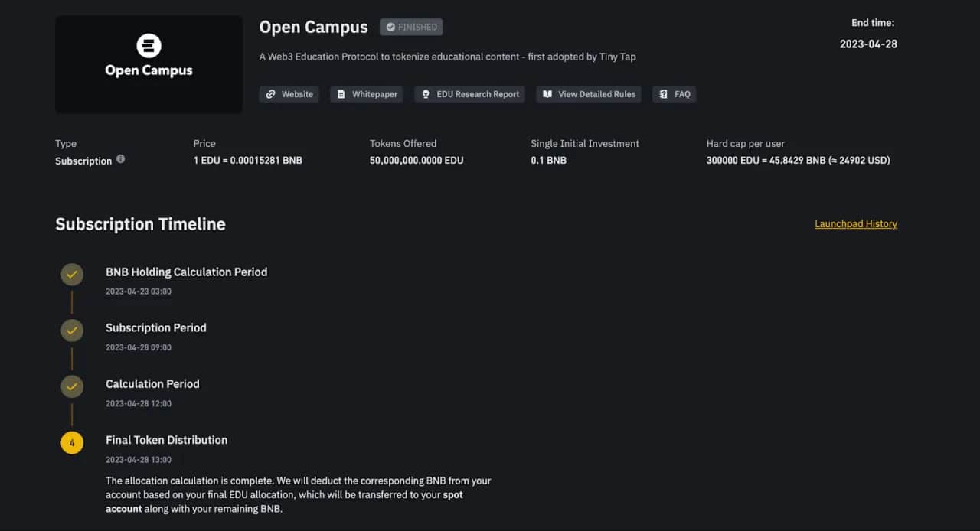Click the EDU Research Report icon
The width and height of the screenshot is (980, 531).
click(x=425, y=93)
